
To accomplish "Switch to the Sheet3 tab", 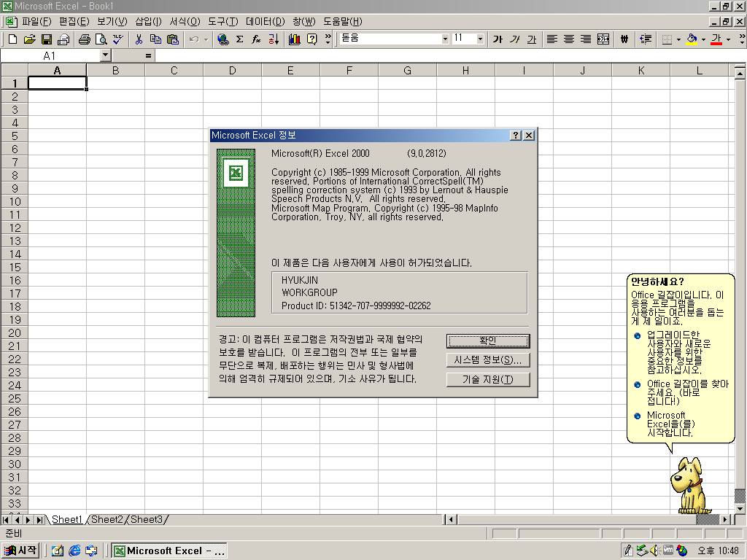I will point(146,519).
